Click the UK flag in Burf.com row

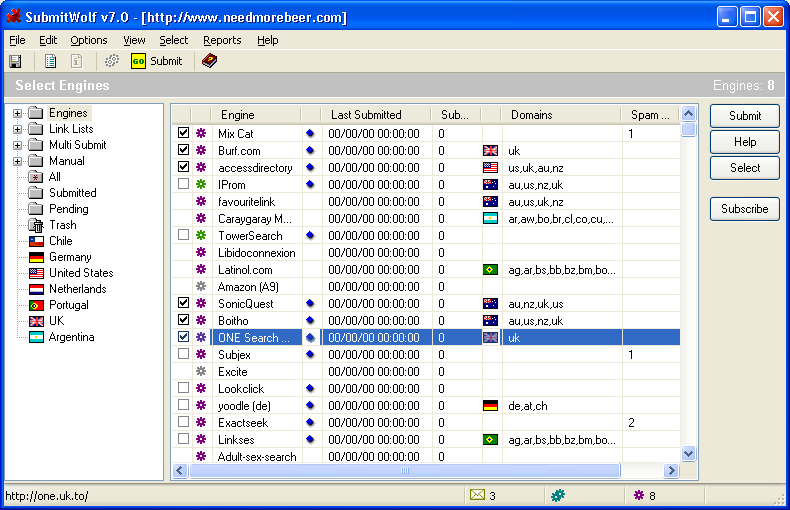point(490,151)
